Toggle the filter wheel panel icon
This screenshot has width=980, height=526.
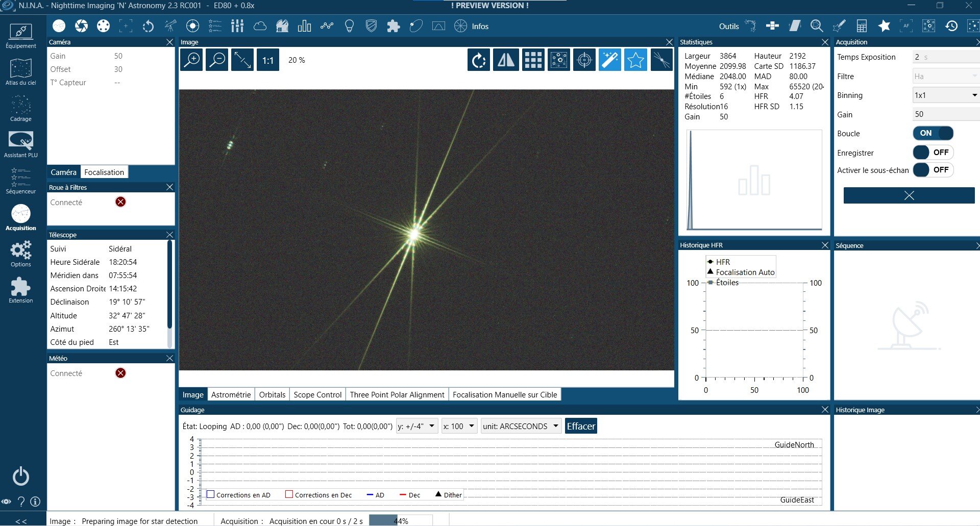[104, 26]
